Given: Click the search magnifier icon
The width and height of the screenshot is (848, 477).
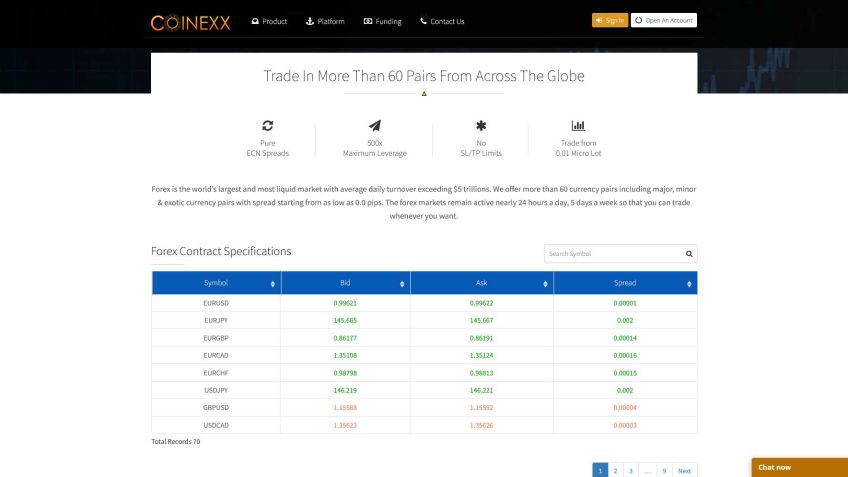Looking at the screenshot, I should [x=688, y=254].
